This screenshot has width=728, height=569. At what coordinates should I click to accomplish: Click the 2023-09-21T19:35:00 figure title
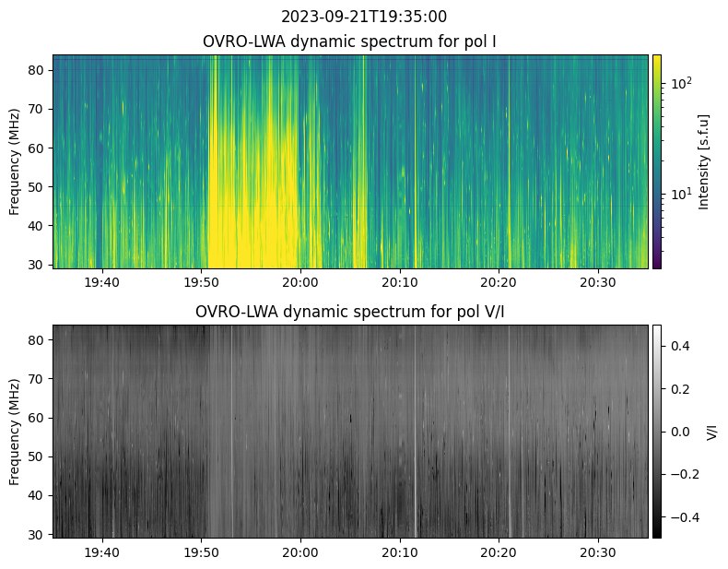coord(364,17)
